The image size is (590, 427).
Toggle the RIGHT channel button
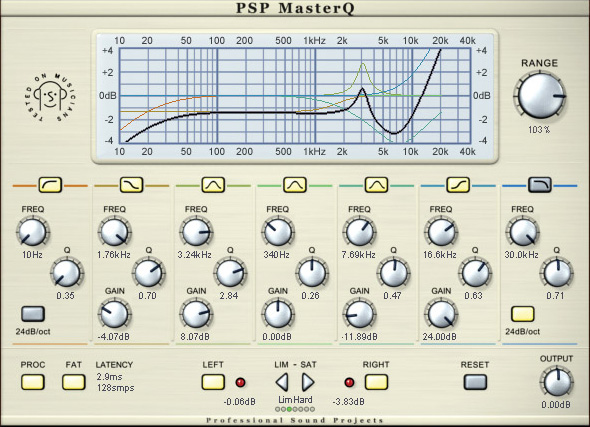coord(376,382)
